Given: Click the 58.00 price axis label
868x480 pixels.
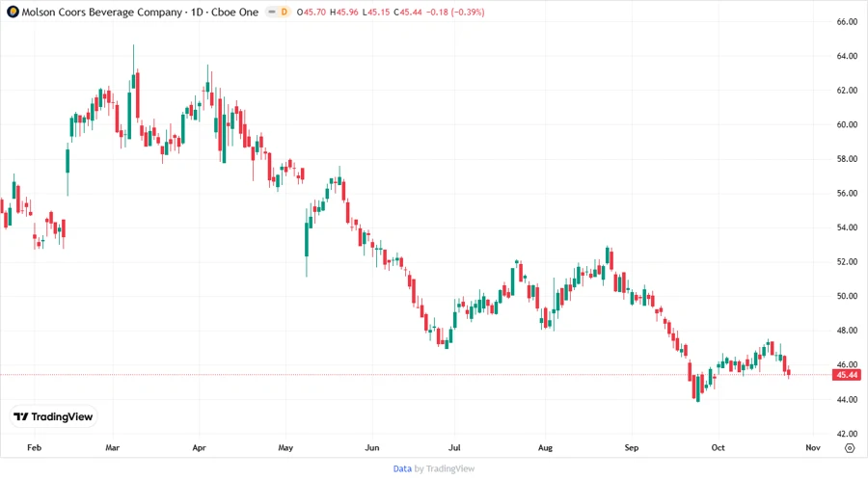Looking at the screenshot, I should 847,159.
